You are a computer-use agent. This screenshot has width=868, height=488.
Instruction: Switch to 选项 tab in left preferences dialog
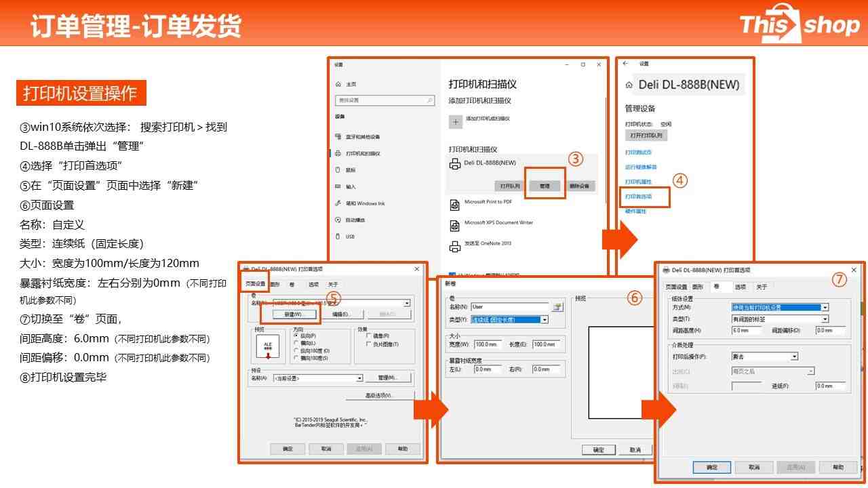(313, 285)
